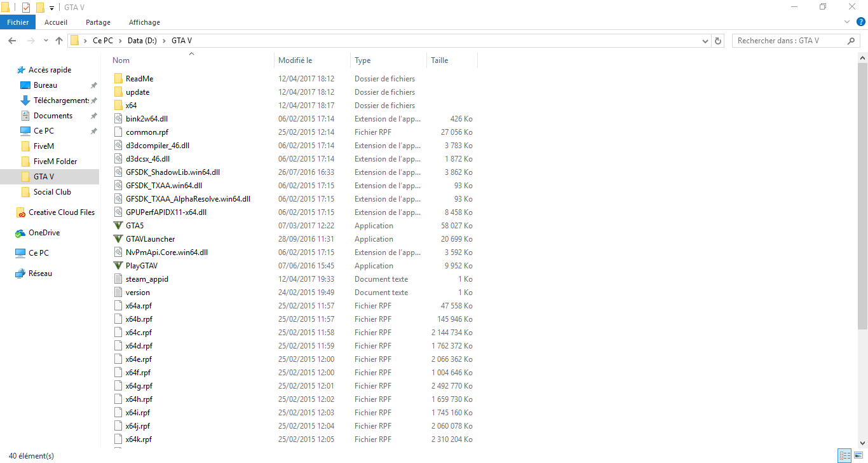The image size is (868, 463).
Task: Expand the chevron after Ce PC breadcrumb
Action: tap(119, 41)
